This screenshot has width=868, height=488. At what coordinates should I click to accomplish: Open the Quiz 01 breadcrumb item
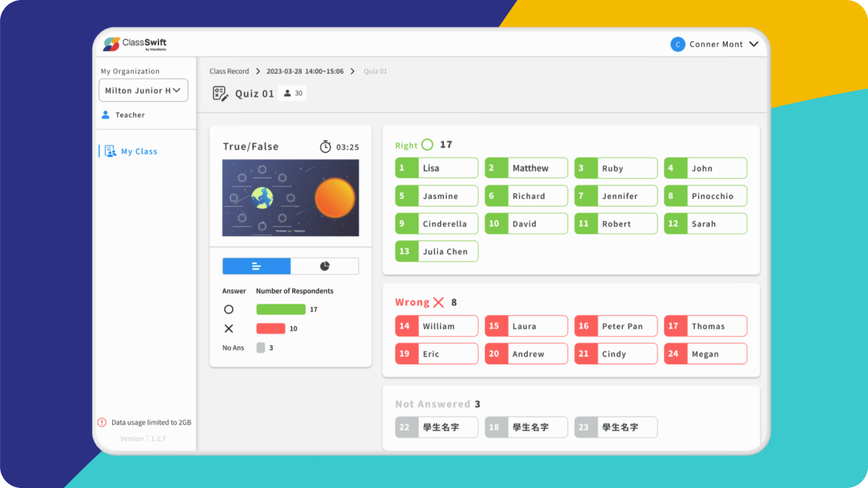click(x=377, y=71)
